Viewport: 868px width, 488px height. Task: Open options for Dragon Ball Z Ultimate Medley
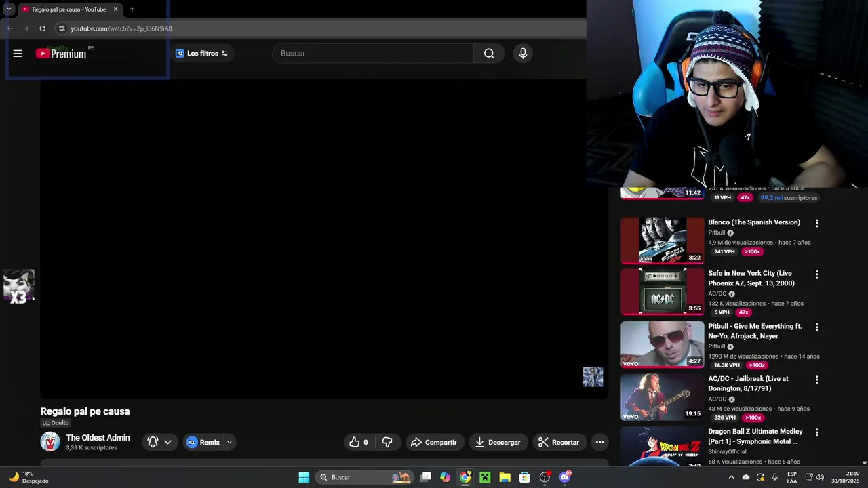point(816,432)
